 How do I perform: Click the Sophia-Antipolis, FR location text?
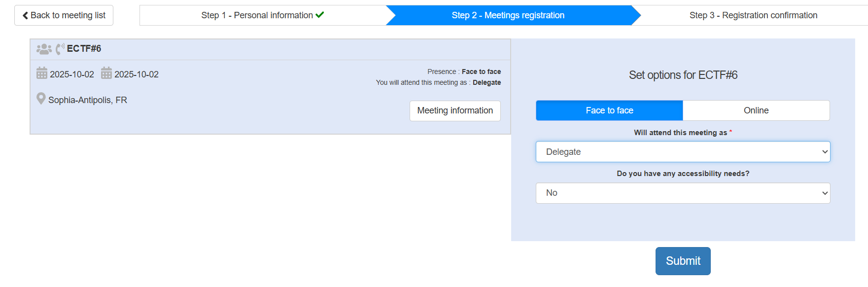coord(88,100)
